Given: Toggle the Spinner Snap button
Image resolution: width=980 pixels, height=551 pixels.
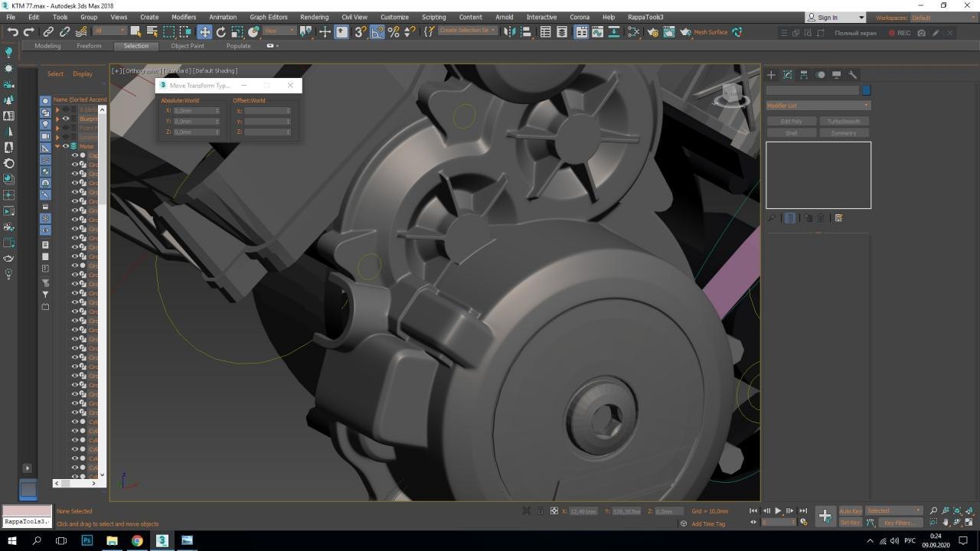Looking at the screenshot, I should [x=410, y=32].
